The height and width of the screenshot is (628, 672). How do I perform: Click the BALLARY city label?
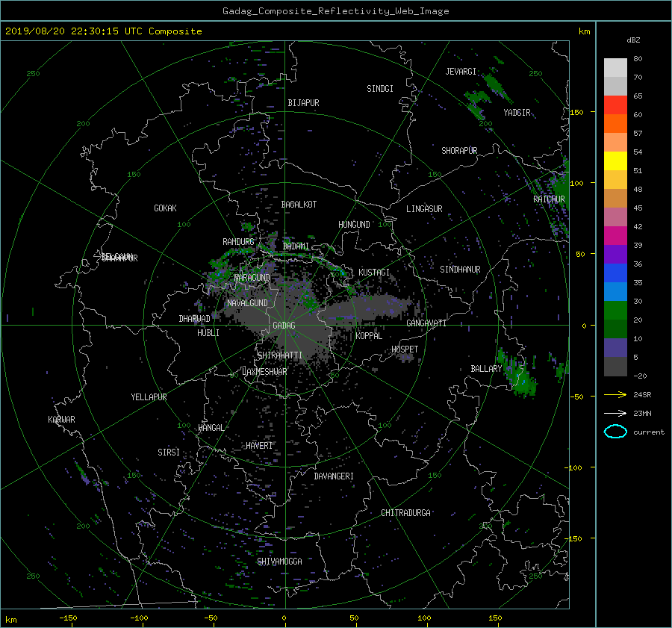point(486,369)
